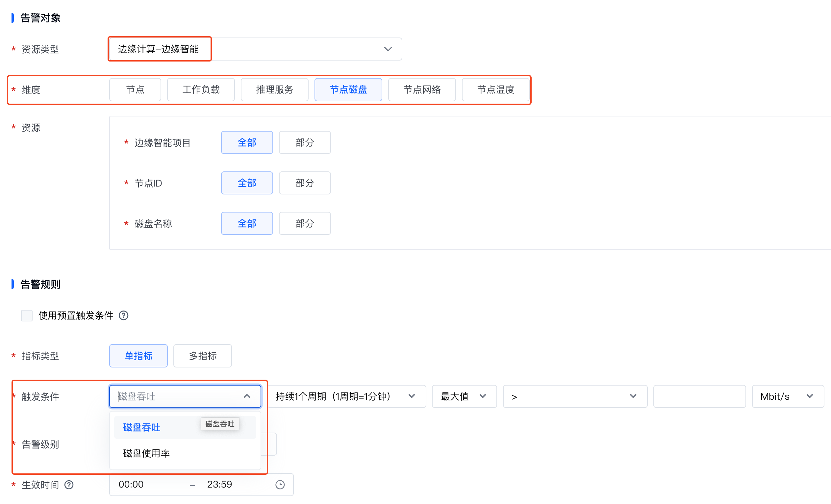Switch to 单指标 metric type

tap(138, 356)
